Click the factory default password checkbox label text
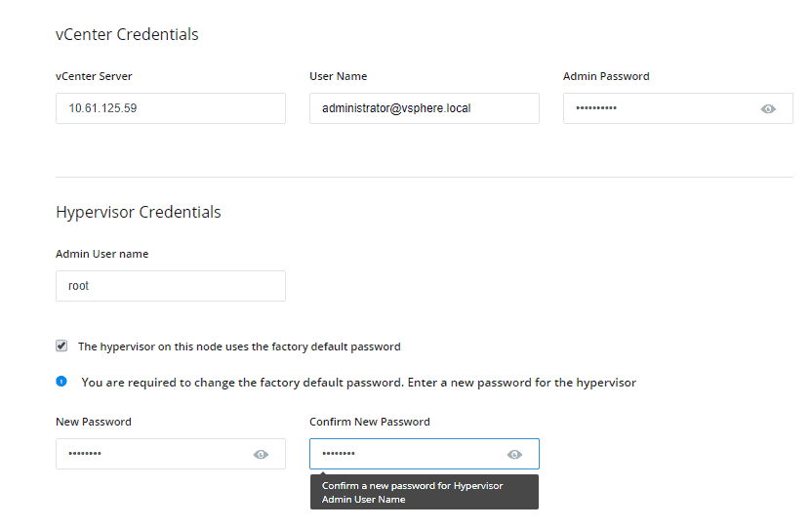The width and height of the screenshot is (812, 529). tap(239, 346)
